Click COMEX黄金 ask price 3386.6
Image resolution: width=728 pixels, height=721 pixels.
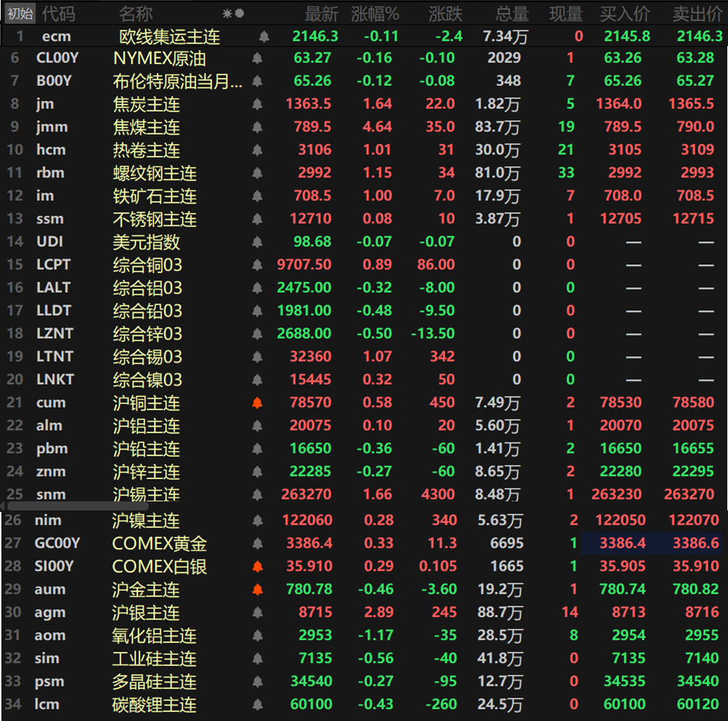[x=696, y=543]
